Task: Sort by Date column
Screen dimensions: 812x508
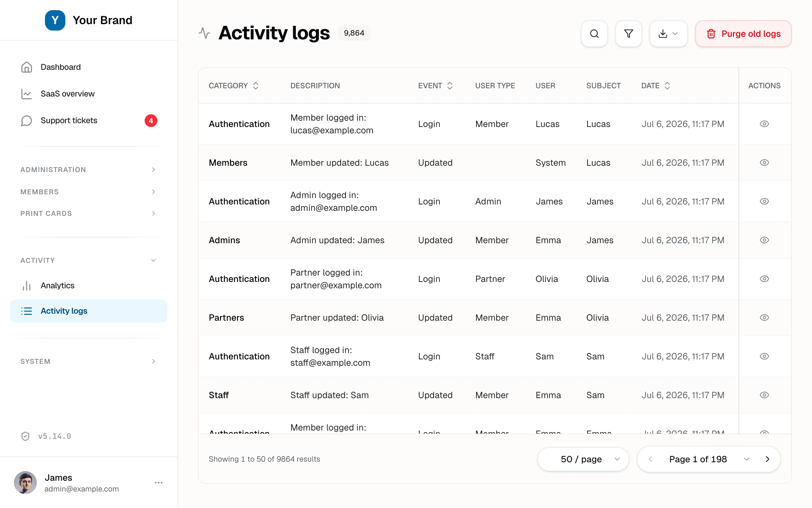Action: coord(656,86)
